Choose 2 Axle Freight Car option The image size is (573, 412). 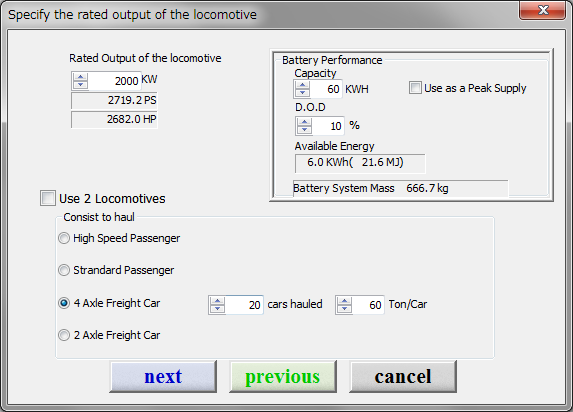[x=64, y=335]
